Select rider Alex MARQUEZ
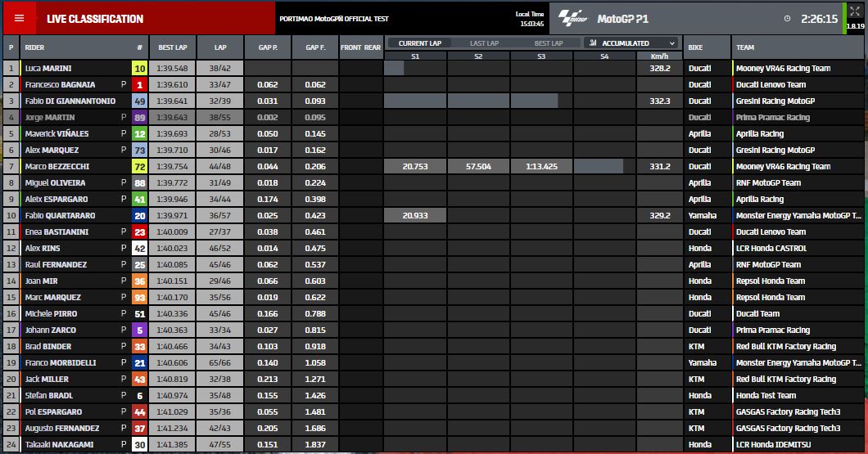 pos(52,150)
